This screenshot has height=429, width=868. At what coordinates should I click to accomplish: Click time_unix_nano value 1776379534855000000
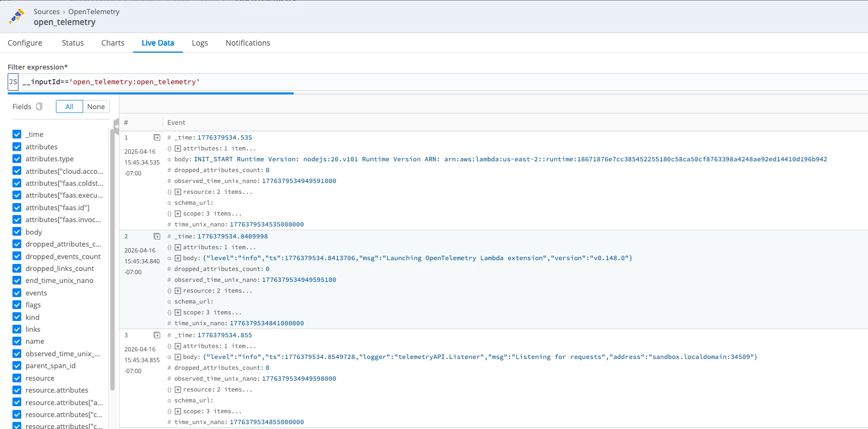(x=267, y=422)
